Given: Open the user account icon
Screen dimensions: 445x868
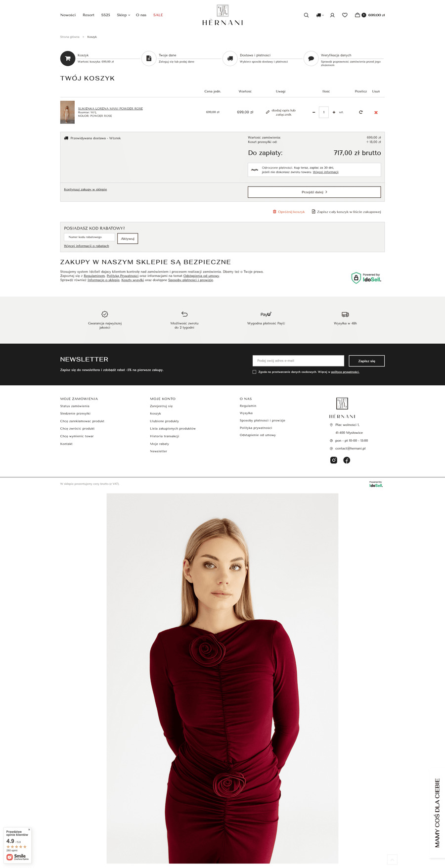Looking at the screenshot, I should (332, 15).
